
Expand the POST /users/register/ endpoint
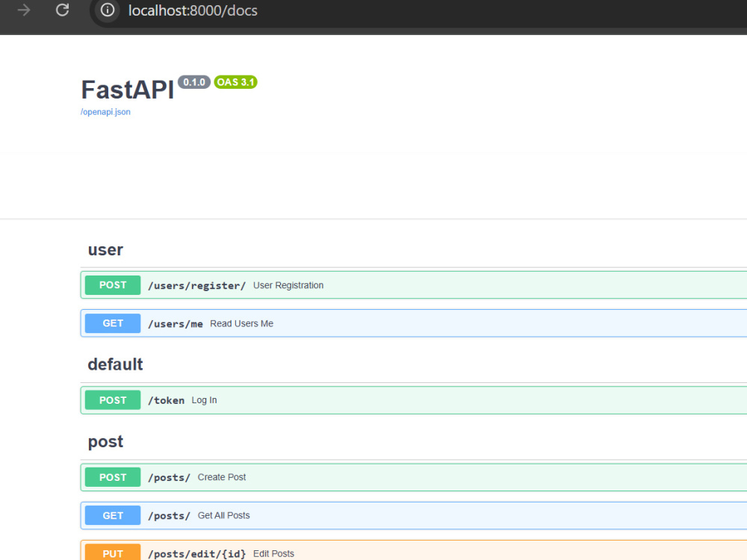click(x=414, y=285)
